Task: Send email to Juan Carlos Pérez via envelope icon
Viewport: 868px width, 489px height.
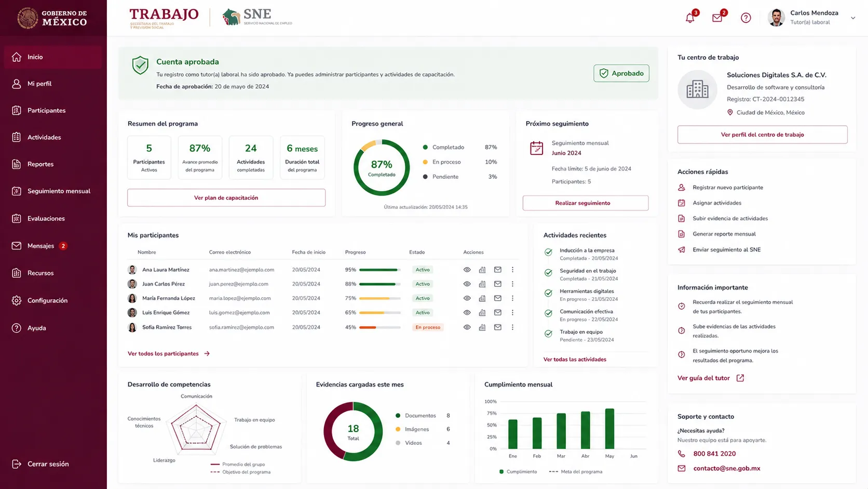Action: [498, 284]
